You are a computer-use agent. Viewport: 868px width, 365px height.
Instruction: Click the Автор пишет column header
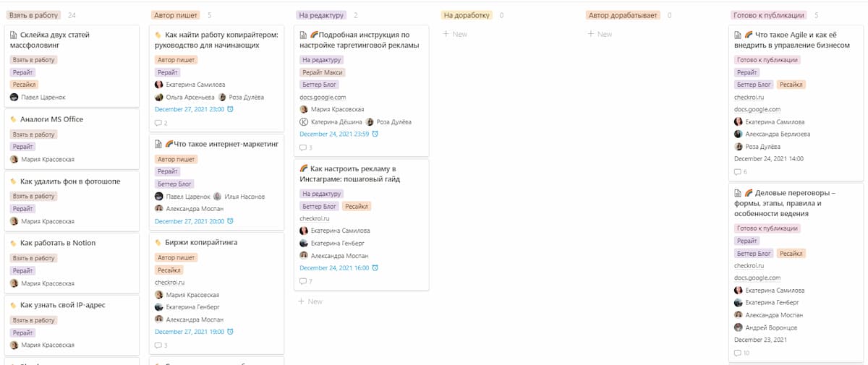pyautogui.click(x=176, y=15)
